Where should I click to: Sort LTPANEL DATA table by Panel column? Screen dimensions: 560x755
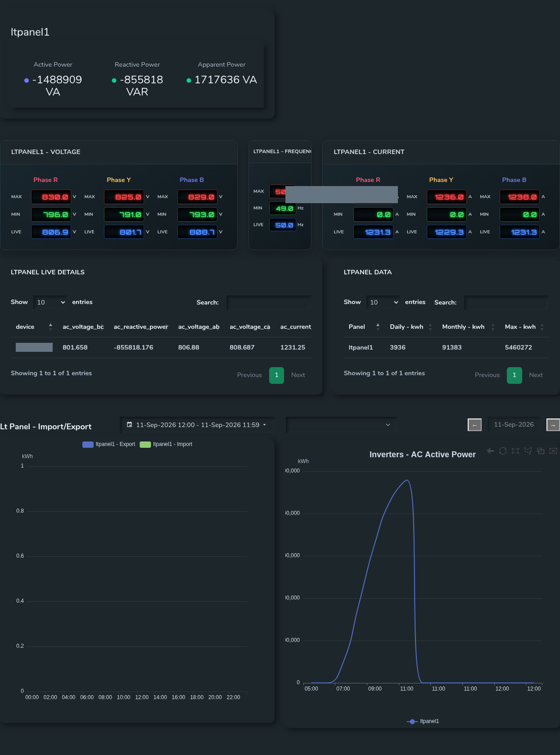click(x=378, y=327)
